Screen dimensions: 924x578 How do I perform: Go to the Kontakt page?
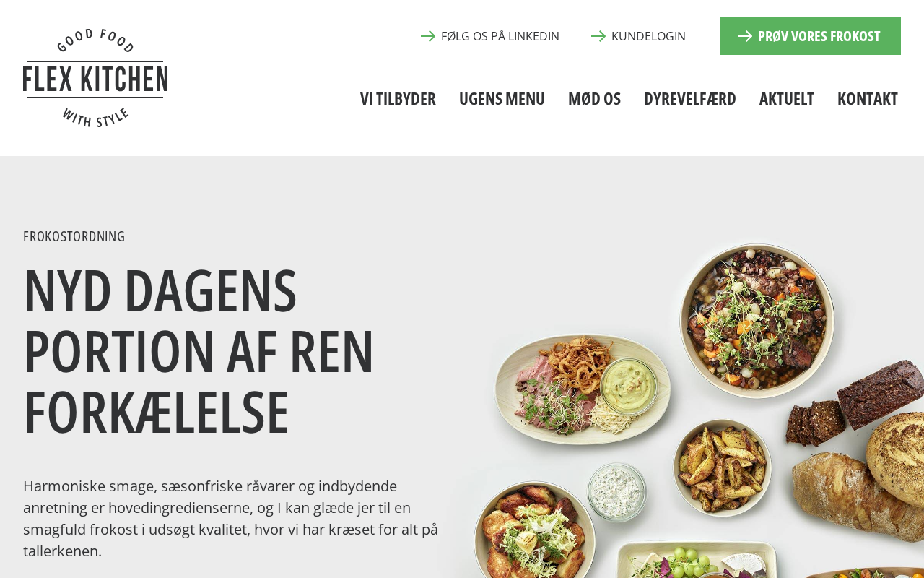(x=868, y=98)
